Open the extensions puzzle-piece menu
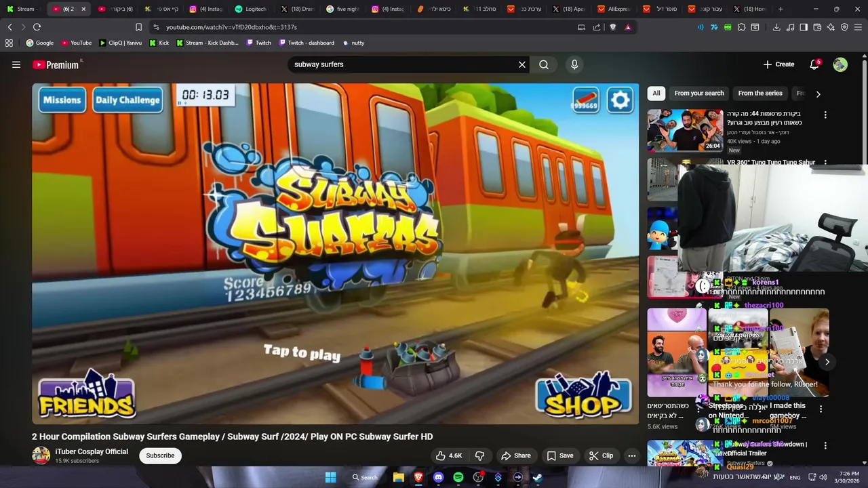 [741, 27]
